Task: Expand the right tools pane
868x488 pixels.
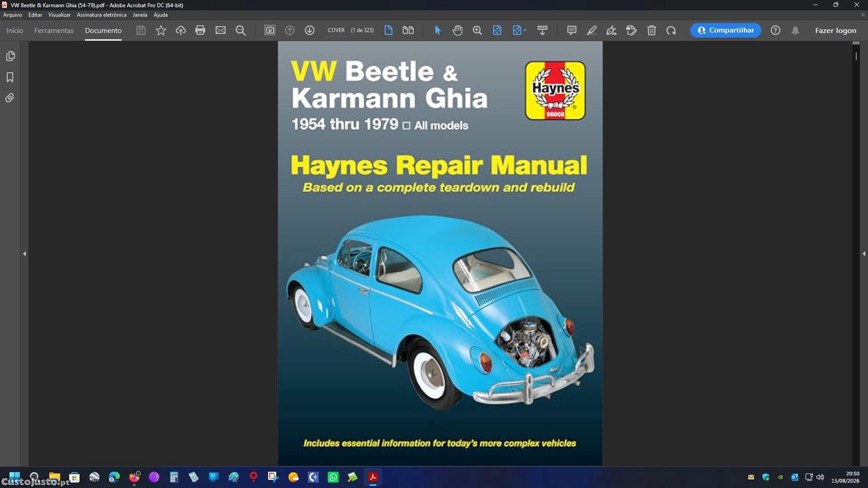Action: (863, 254)
